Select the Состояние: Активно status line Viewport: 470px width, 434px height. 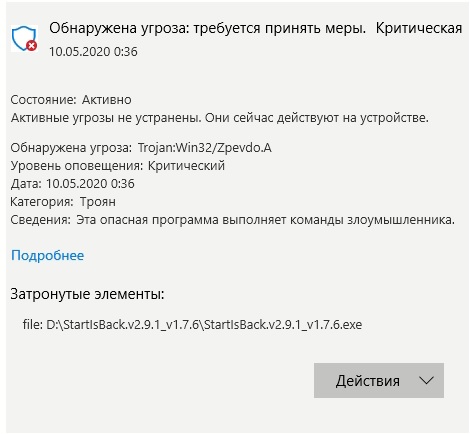tap(71, 100)
